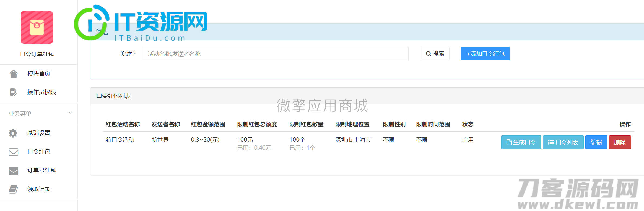The height and width of the screenshot is (211, 644).
Task: Open 模块首页 menu item
Action: coord(39,73)
